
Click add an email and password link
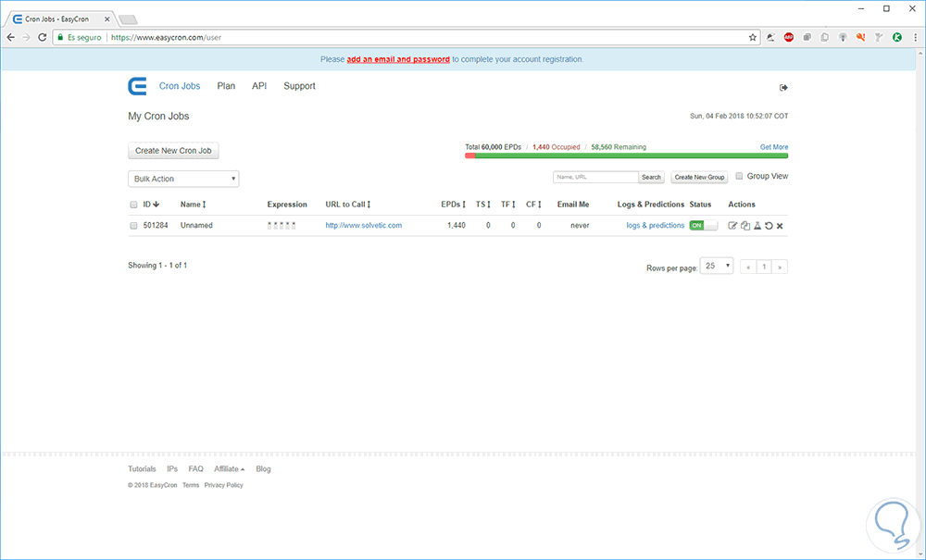point(398,59)
